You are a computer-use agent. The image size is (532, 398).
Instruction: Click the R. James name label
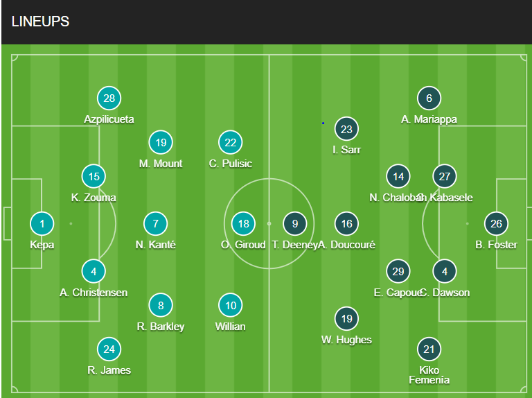109,370
